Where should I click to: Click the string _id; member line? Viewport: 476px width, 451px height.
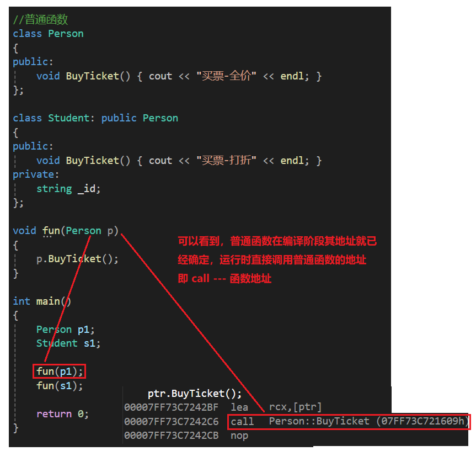tap(68, 189)
